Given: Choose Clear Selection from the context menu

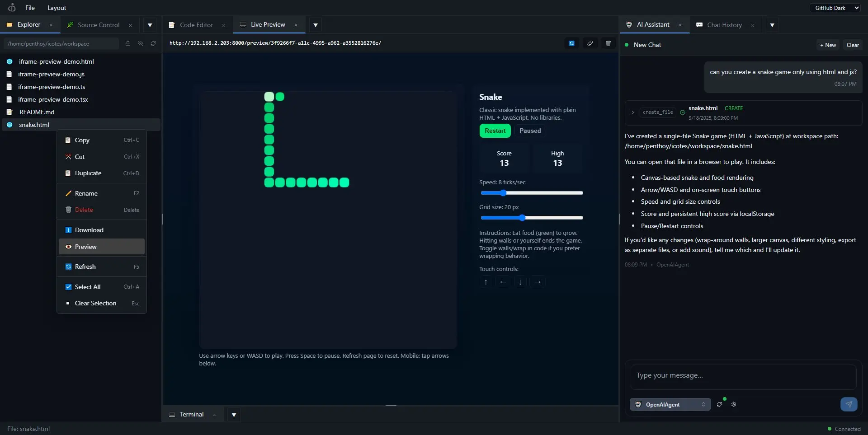Looking at the screenshot, I should tap(102, 303).
